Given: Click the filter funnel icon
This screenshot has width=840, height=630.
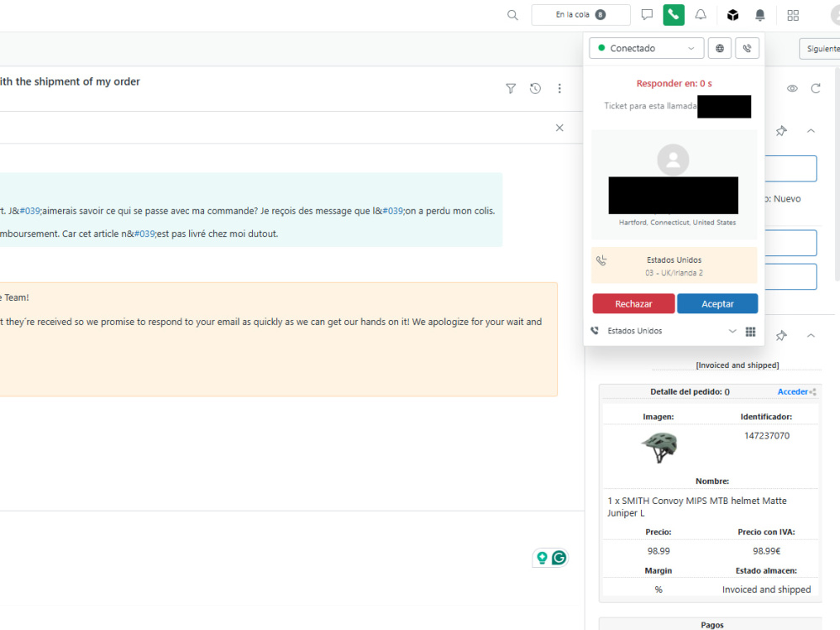Looking at the screenshot, I should (511, 88).
